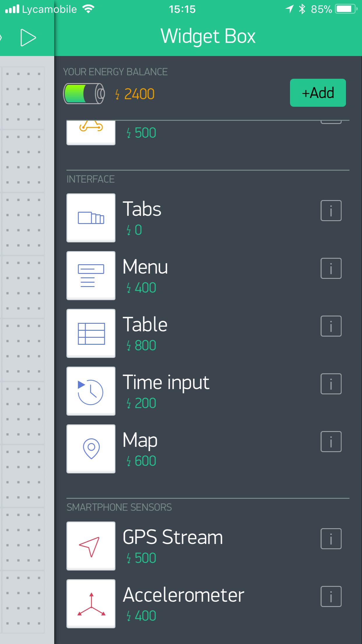View info for Table widget
Image resolution: width=362 pixels, height=644 pixels.
point(331,326)
